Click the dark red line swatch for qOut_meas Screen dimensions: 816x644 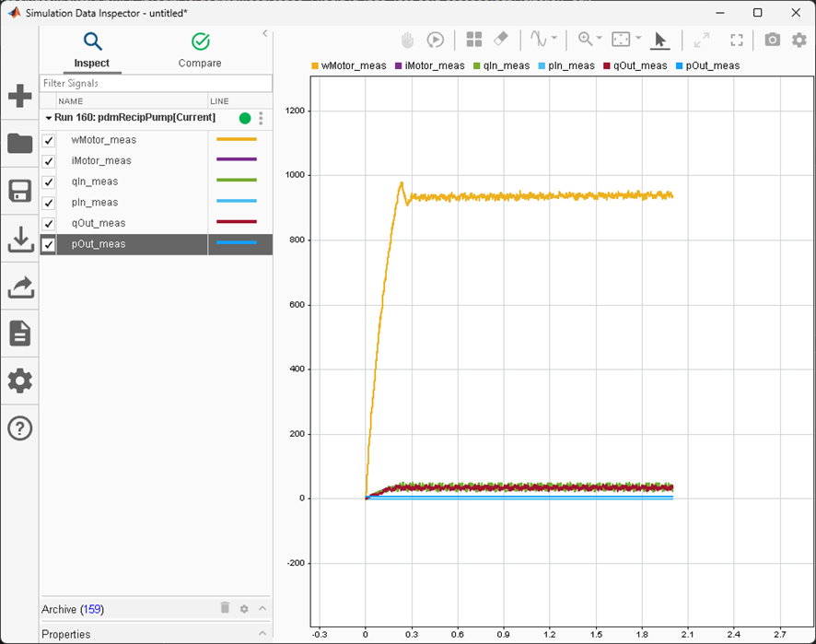click(x=237, y=222)
